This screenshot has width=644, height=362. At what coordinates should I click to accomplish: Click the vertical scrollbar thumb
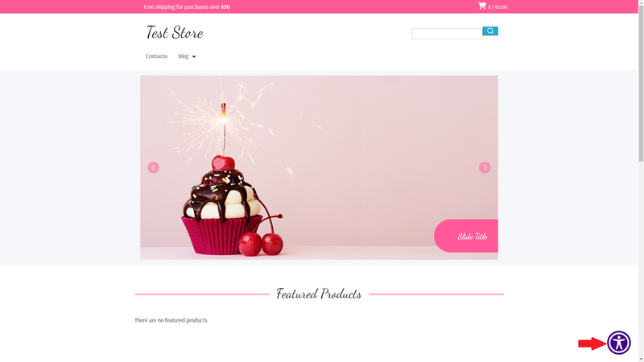coord(641,82)
